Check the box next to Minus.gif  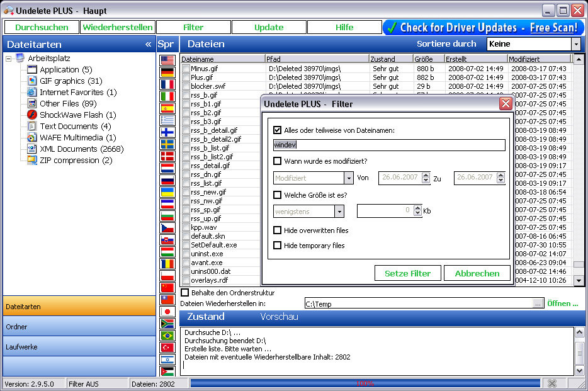[186, 69]
